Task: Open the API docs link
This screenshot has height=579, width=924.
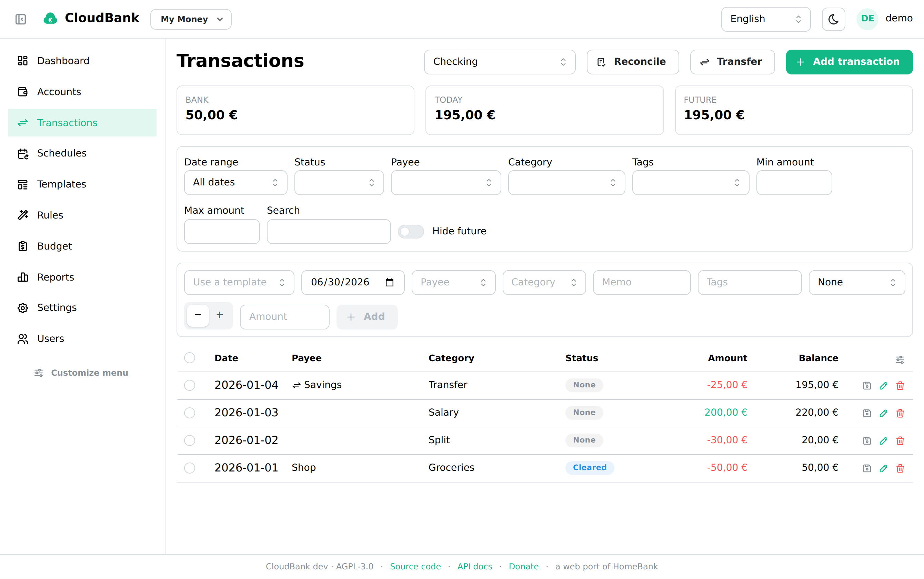Action: coord(475,566)
